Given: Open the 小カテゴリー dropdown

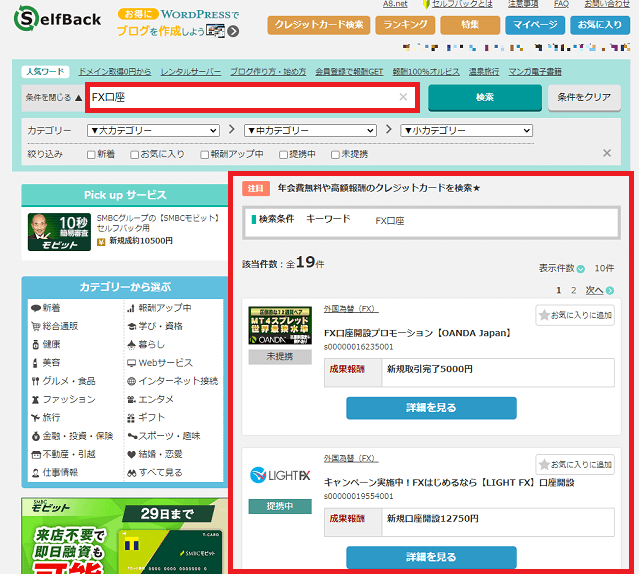Looking at the screenshot, I should (x=467, y=130).
